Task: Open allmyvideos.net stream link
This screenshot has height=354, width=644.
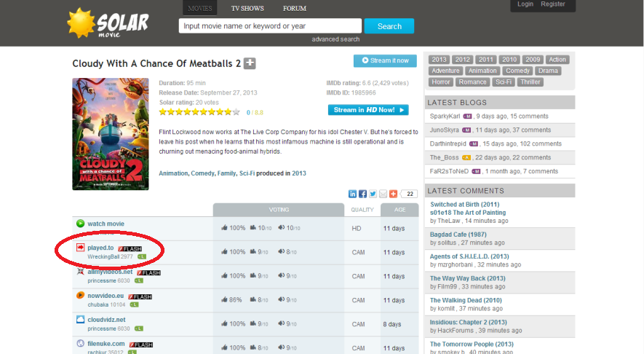Action: pyautogui.click(x=110, y=272)
